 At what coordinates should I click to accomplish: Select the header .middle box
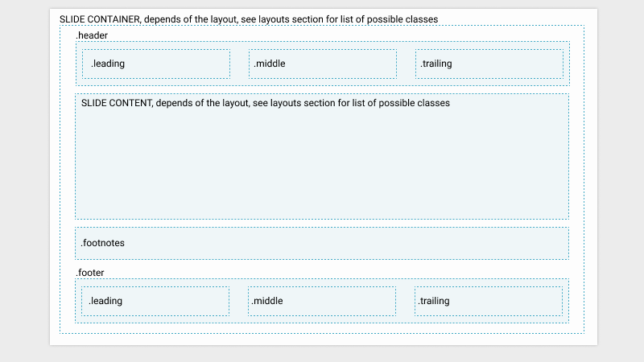(323, 64)
